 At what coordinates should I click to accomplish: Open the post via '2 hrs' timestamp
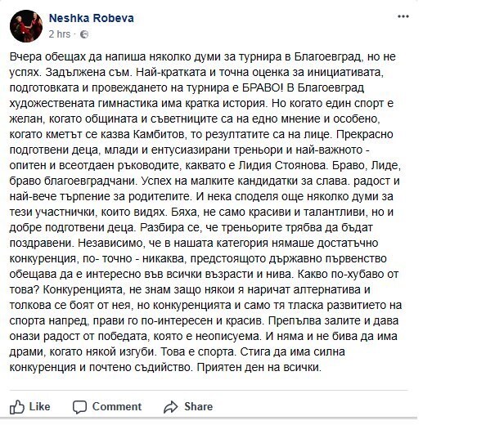[x=60, y=34]
